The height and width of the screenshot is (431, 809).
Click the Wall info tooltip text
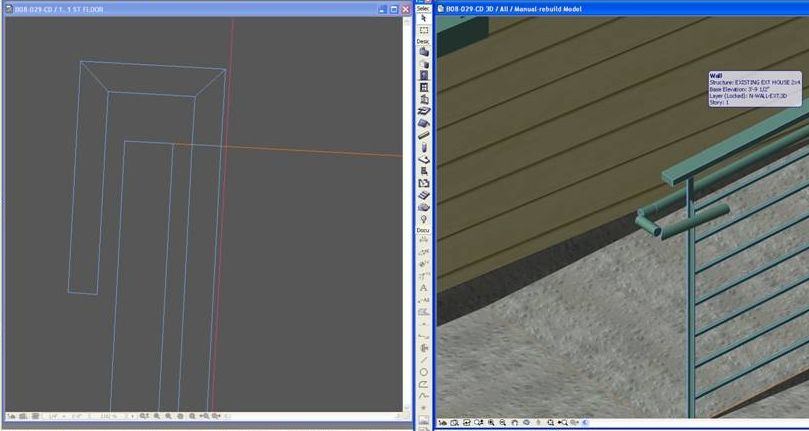[755, 89]
